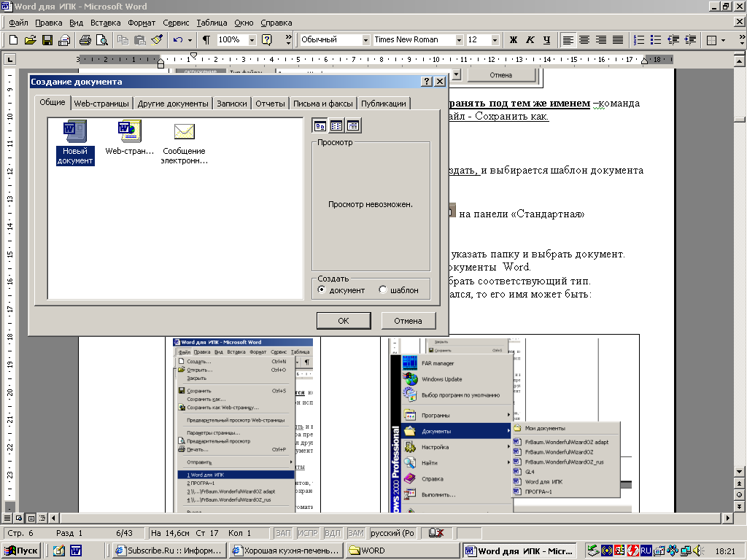Switch to the Другие документы tab

[x=173, y=104]
